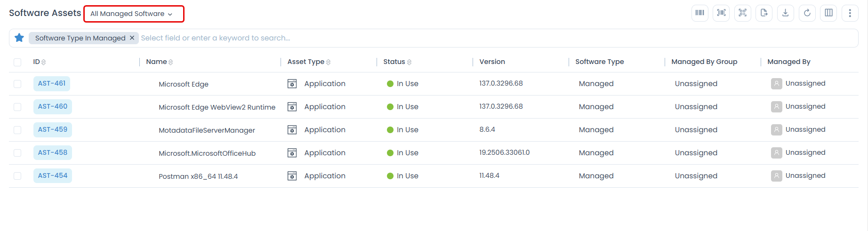
Task: Open asset AST-459 link
Action: tap(53, 129)
